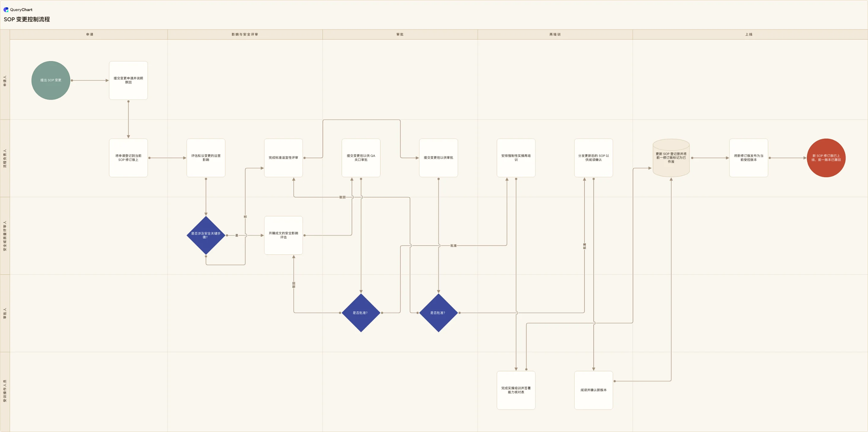Viewport: 868px width, 432px height.
Task: Click 是否批准? diamond fed by 提交变更包以供审批
Action: 438,313
